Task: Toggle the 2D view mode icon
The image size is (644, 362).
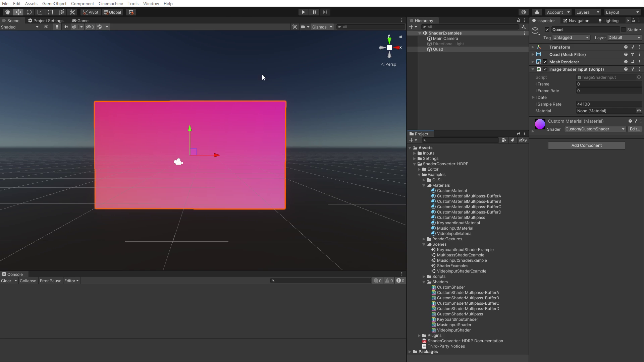Action: tap(46, 27)
